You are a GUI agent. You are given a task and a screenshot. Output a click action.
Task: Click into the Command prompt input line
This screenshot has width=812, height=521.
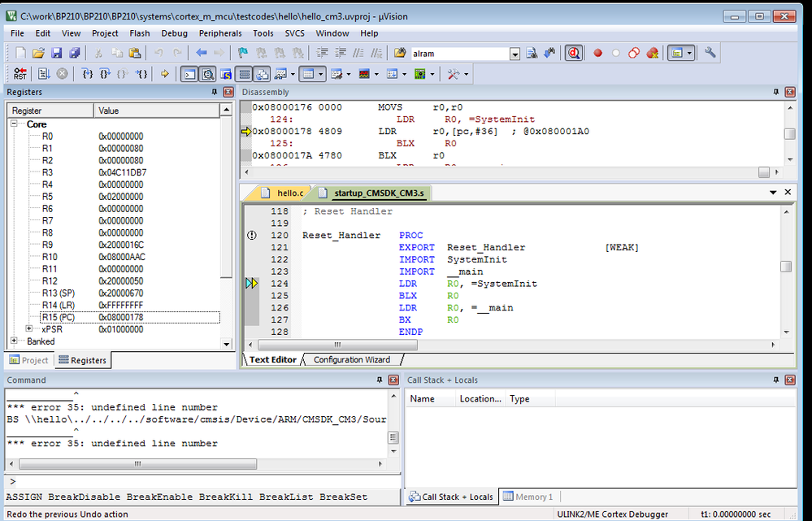[x=202, y=482]
